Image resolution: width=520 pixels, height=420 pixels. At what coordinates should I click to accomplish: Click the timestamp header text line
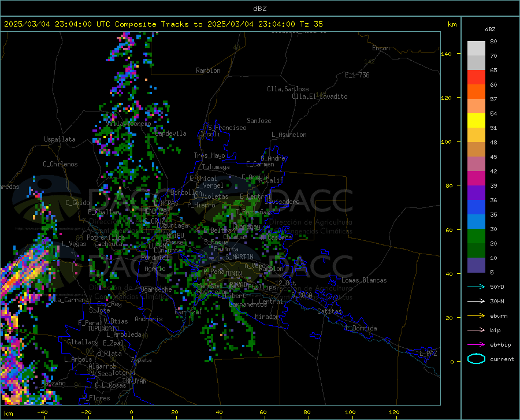click(163, 24)
